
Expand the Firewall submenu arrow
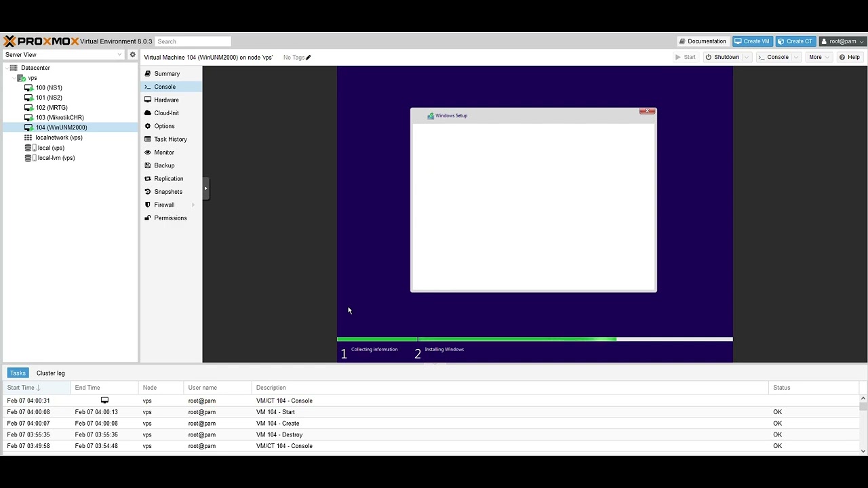[x=193, y=205]
